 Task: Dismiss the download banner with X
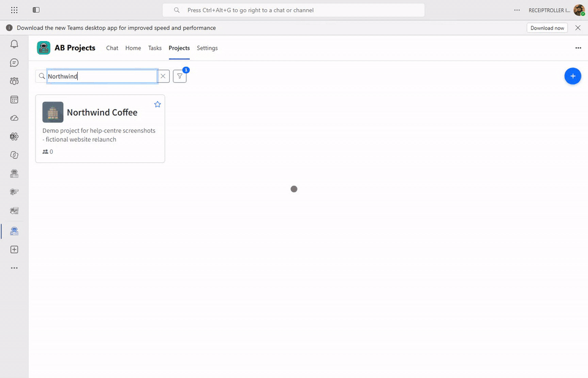click(x=578, y=28)
